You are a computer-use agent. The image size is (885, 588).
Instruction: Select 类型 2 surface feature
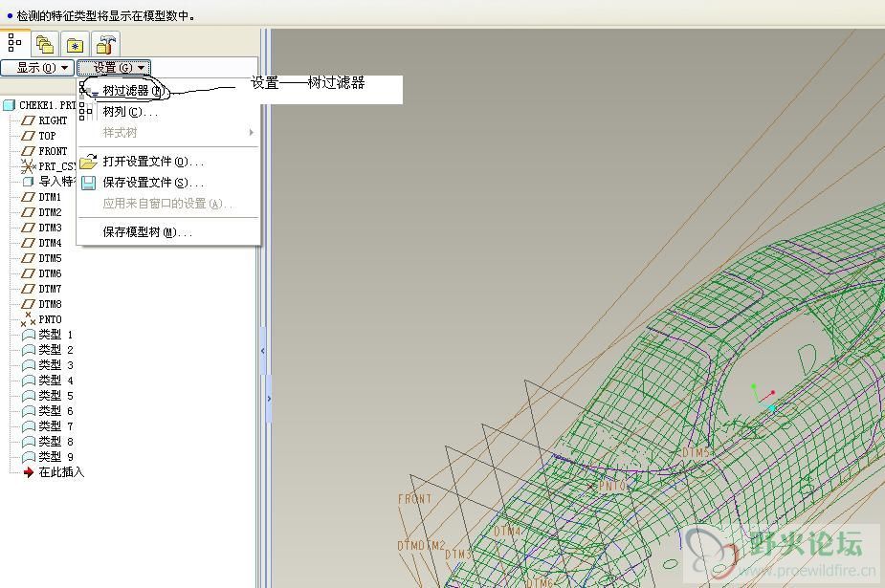pyautogui.click(x=55, y=350)
